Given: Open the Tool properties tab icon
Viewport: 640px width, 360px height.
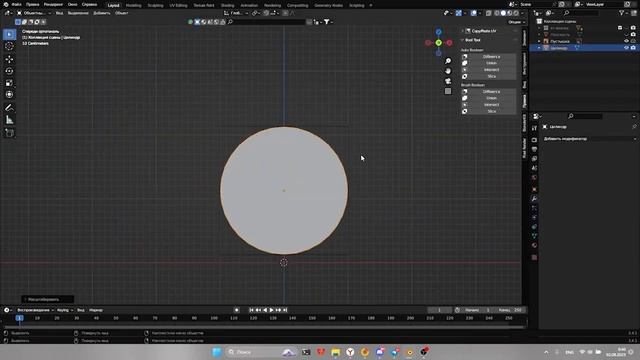Looking at the screenshot, I should (x=534, y=128).
